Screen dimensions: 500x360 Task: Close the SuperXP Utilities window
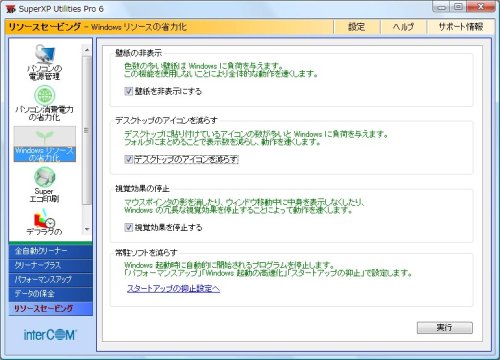[x=480, y=7]
